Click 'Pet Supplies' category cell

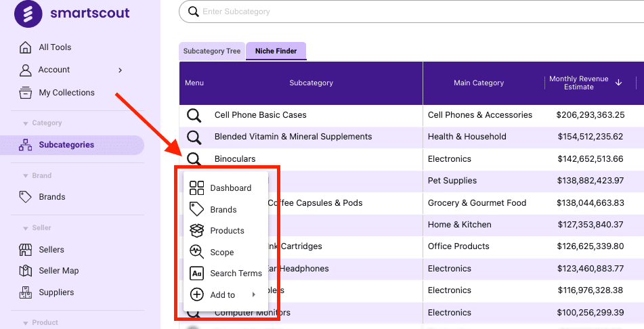pos(452,181)
